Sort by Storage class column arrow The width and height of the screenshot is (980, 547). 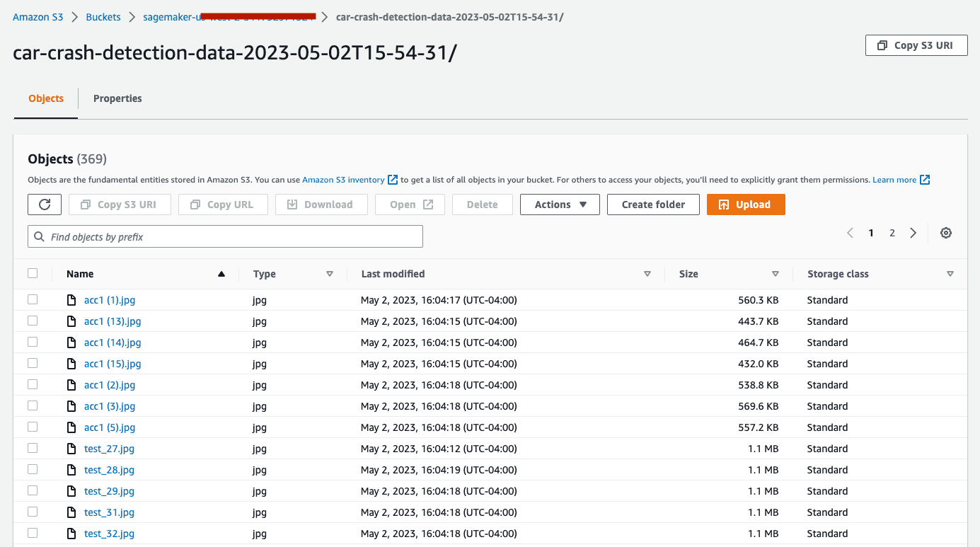coord(950,274)
